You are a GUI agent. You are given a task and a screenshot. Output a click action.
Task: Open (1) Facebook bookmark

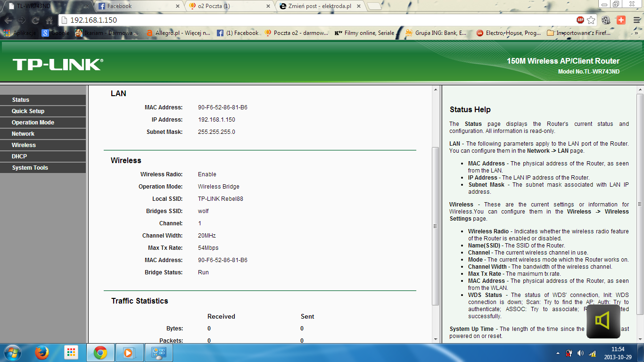coord(238,33)
